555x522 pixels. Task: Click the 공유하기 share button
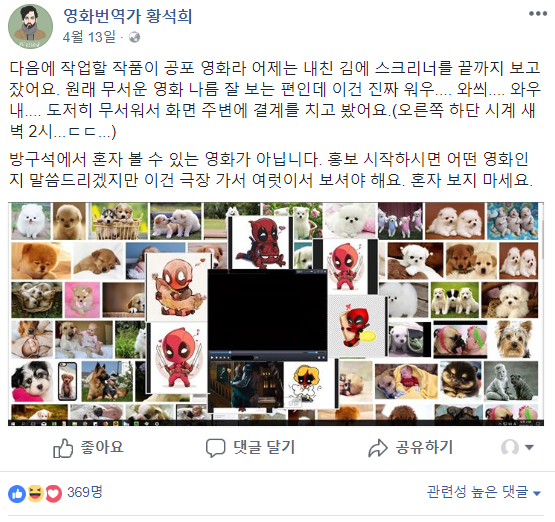411,448
